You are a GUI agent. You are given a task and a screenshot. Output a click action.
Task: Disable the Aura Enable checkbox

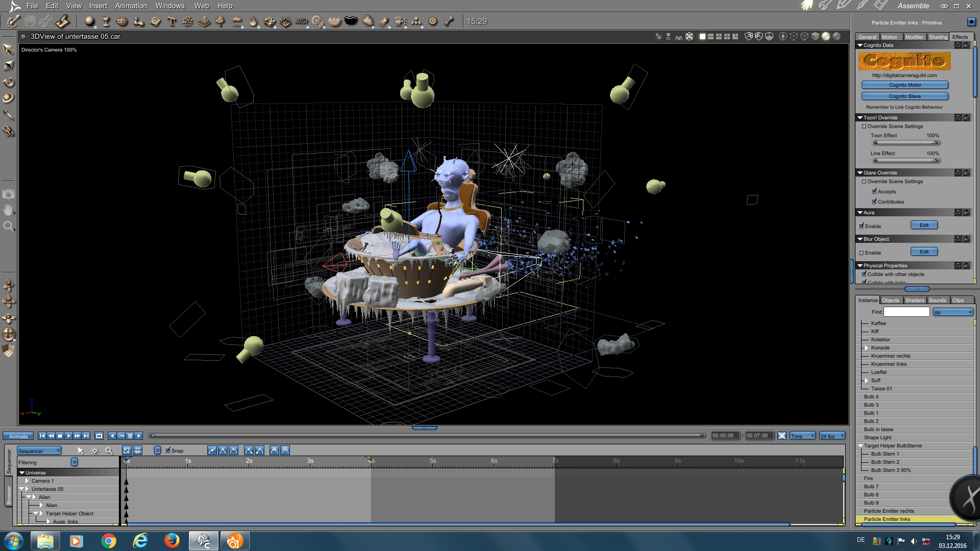[x=862, y=226]
